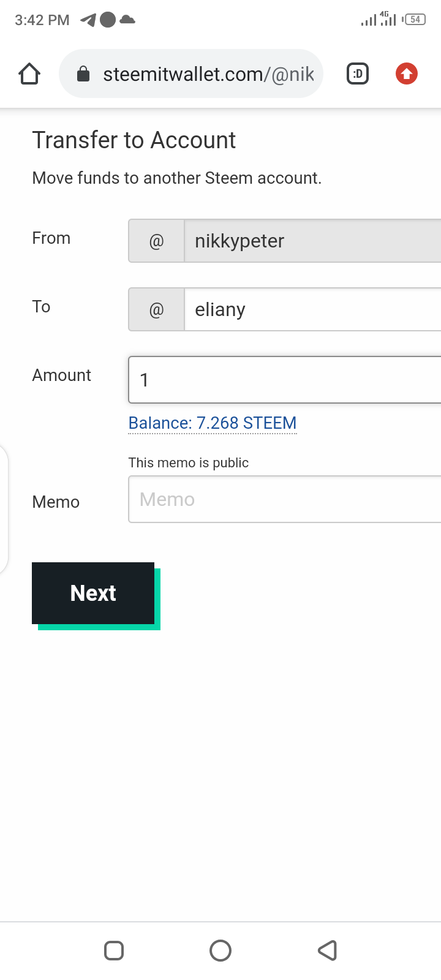Tap the browser home icon
441x980 pixels.
[x=29, y=74]
